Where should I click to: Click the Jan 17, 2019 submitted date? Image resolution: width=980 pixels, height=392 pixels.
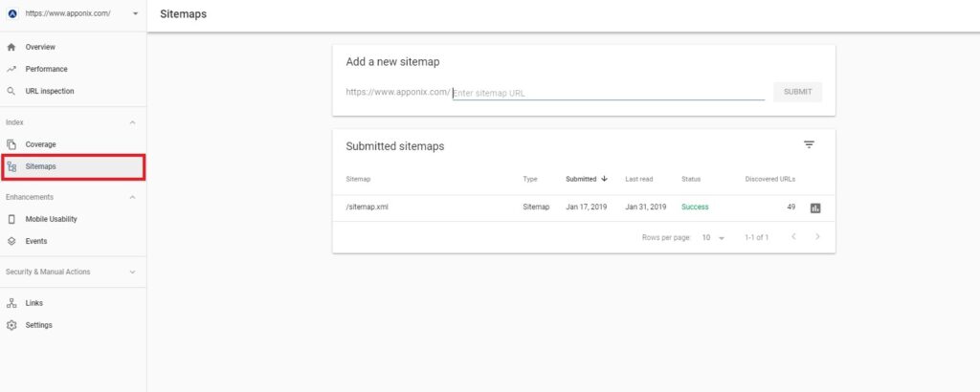coord(587,207)
